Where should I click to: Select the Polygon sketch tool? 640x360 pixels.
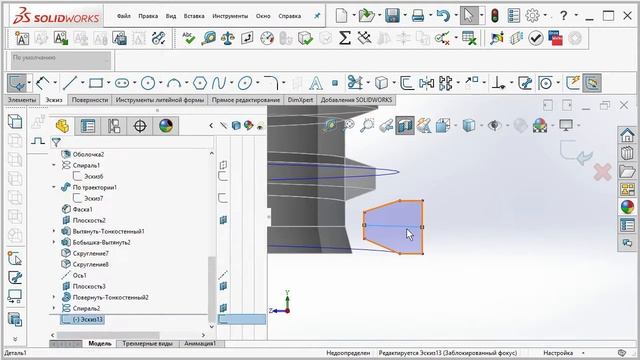pyautogui.click(x=200, y=83)
